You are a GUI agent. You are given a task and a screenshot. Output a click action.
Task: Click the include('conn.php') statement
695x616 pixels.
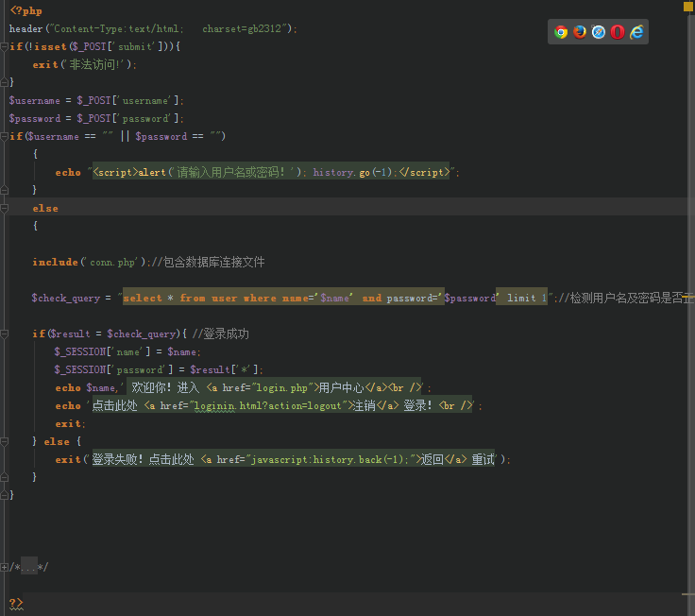91,262
